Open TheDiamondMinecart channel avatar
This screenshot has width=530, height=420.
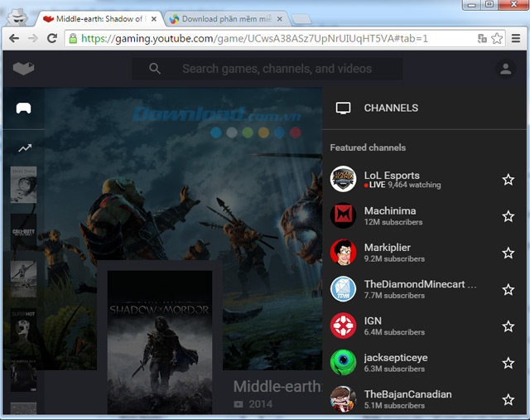(343, 289)
